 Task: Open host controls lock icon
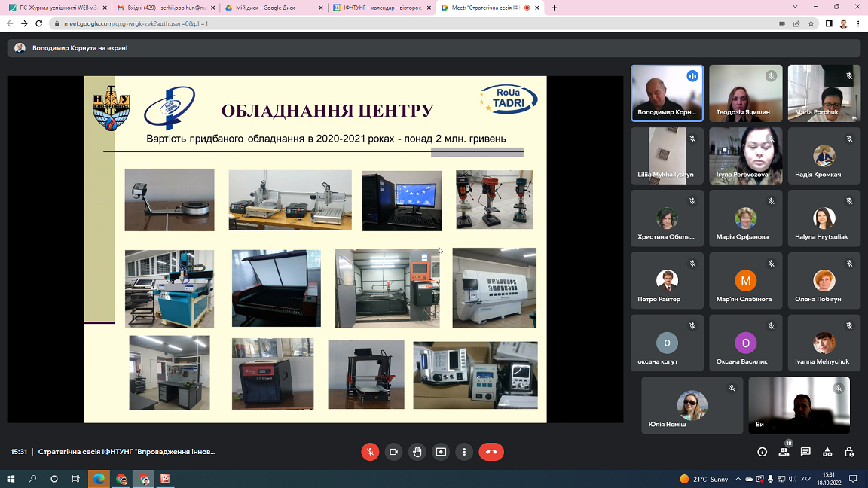point(849,452)
